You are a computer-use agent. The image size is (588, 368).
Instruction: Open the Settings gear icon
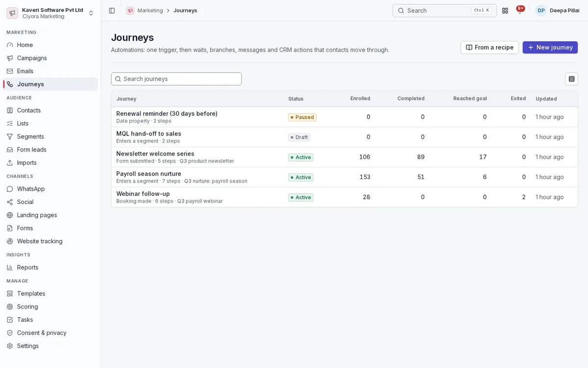click(x=10, y=346)
